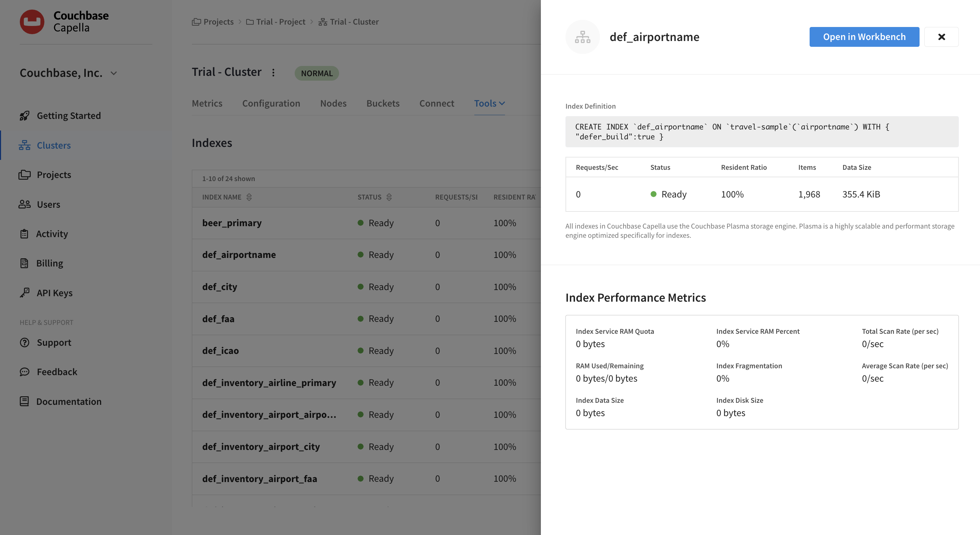Expand the Tools dropdown tab
This screenshot has width=980, height=535.
coord(489,103)
